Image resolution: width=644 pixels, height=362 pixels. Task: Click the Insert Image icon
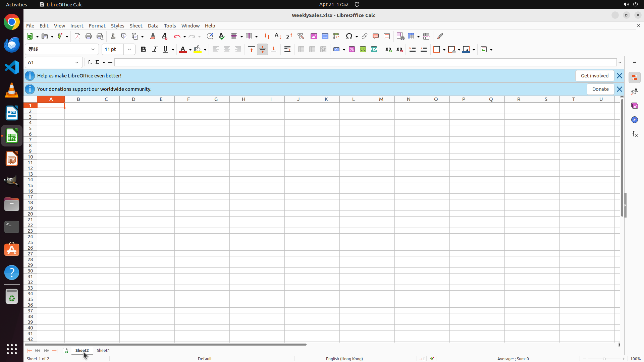coord(314,36)
